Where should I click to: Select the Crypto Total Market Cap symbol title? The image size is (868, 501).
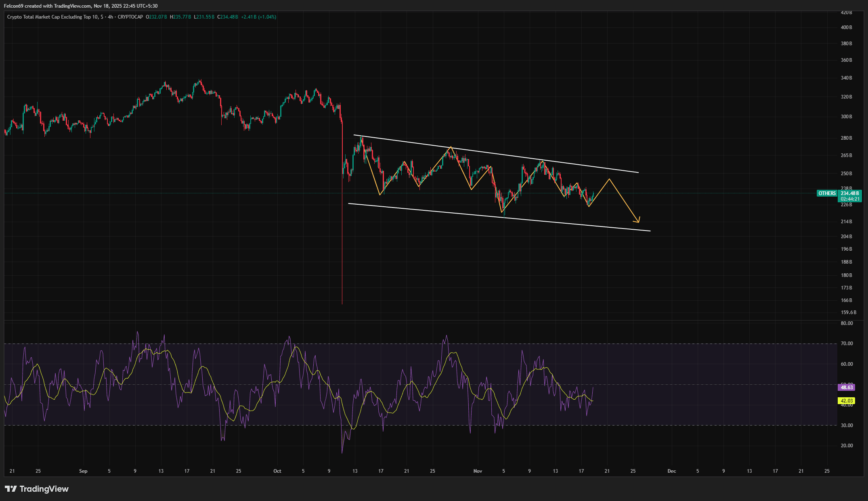pos(55,17)
